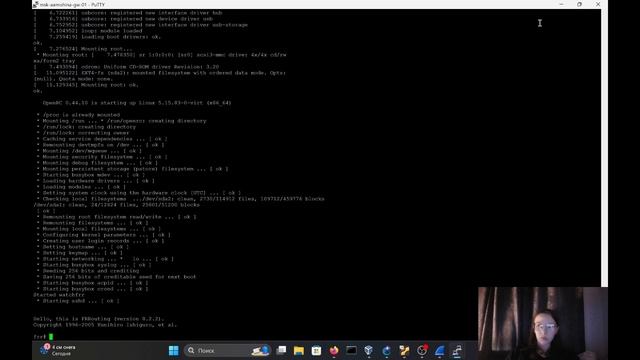Click the 'Started watchfrr' line
Screen dimensions: 640x360
[59, 295]
